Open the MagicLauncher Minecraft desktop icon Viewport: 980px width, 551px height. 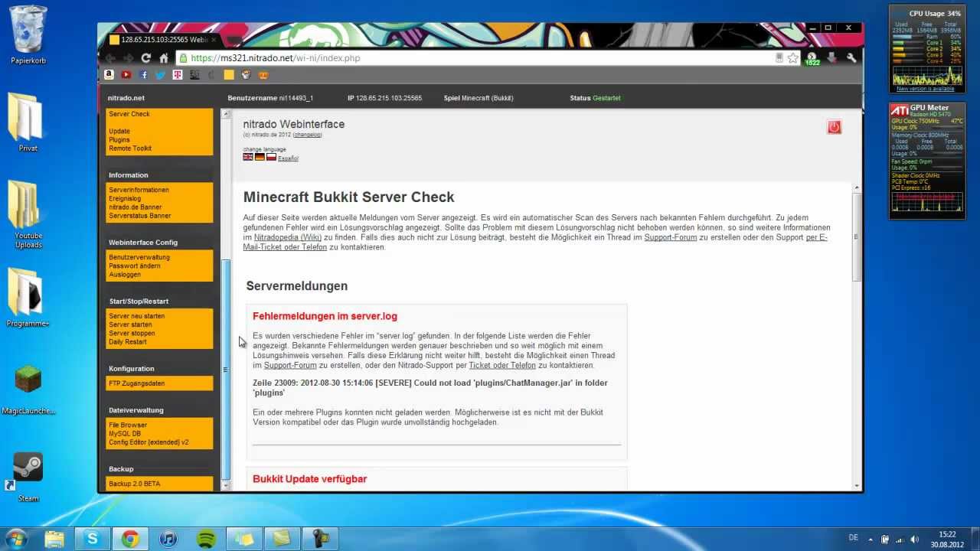(x=28, y=389)
